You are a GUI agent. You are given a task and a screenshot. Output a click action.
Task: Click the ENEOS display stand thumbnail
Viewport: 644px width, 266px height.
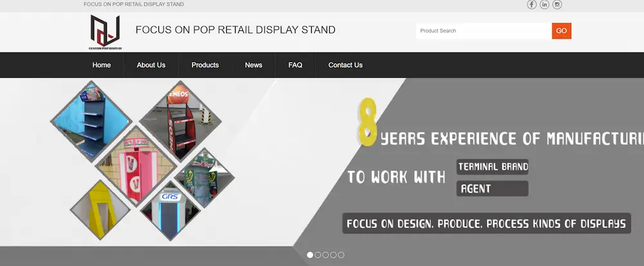point(180,120)
